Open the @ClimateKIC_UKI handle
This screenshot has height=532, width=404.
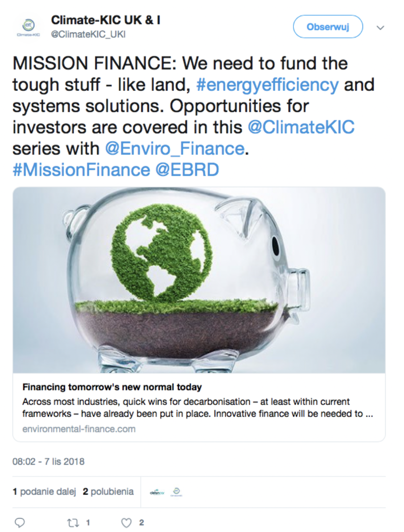coord(88,35)
